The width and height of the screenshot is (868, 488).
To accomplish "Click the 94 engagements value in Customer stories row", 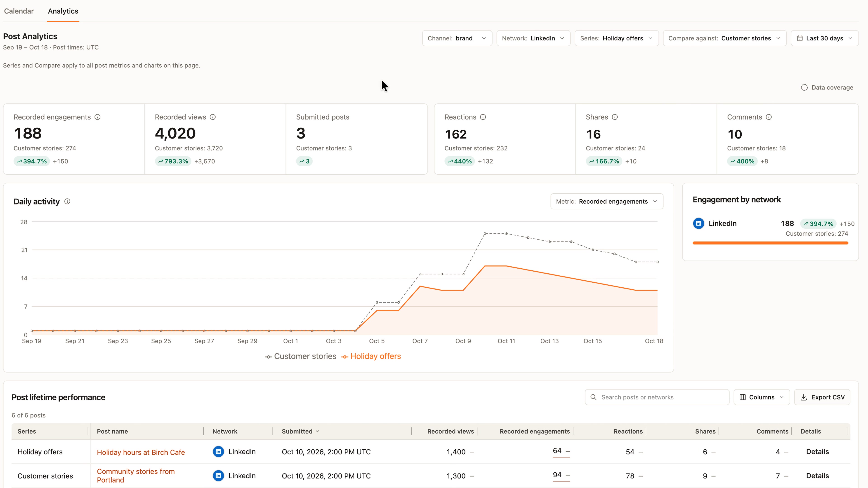I will tap(557, 475).
